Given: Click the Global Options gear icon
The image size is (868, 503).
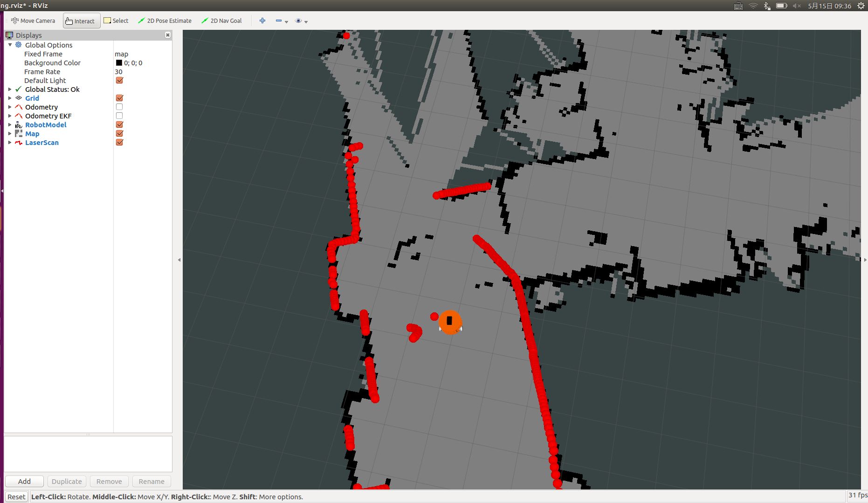Looking at the screenshot, I should point(19,45).
